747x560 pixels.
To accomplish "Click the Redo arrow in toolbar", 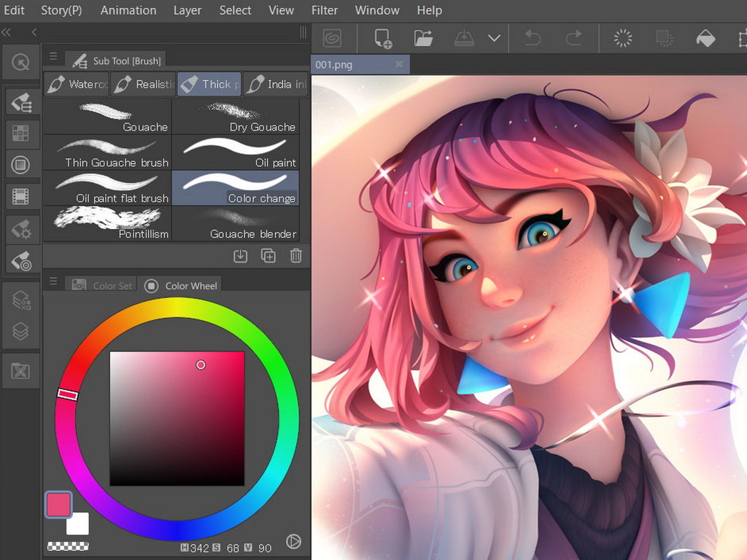I will pyautogui.click(x=574, y=38).
